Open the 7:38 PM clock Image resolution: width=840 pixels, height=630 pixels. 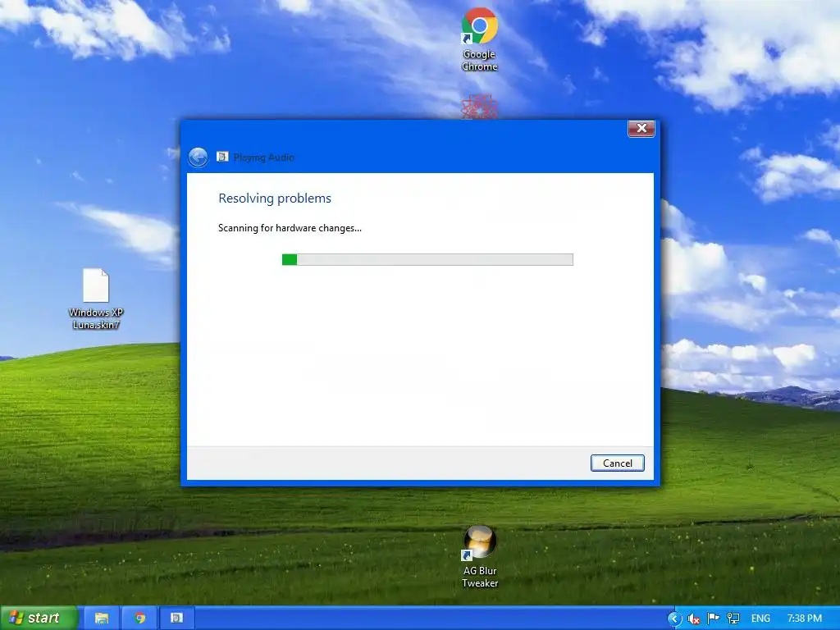[804, 619]
